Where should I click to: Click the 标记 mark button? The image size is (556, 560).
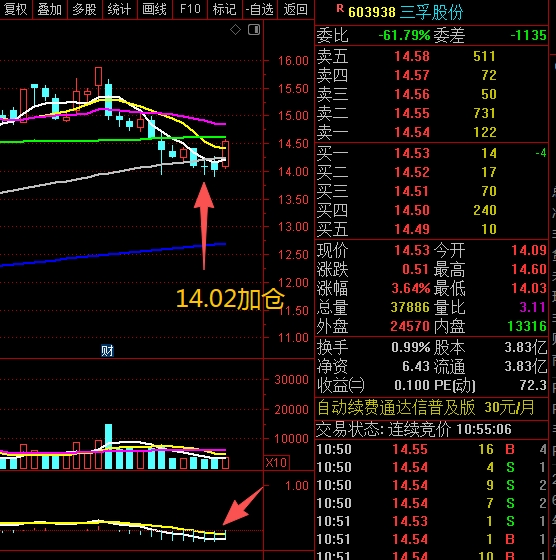pyautogui.click(x=224, y=9)
